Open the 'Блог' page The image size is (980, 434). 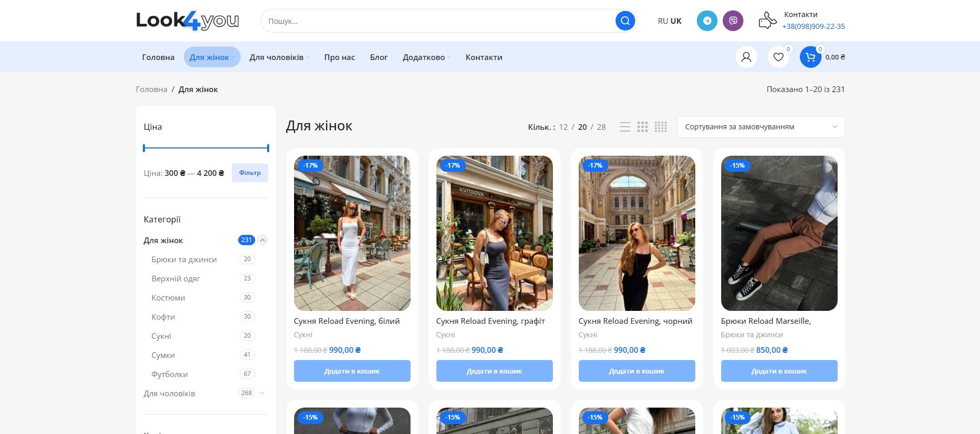379,57
